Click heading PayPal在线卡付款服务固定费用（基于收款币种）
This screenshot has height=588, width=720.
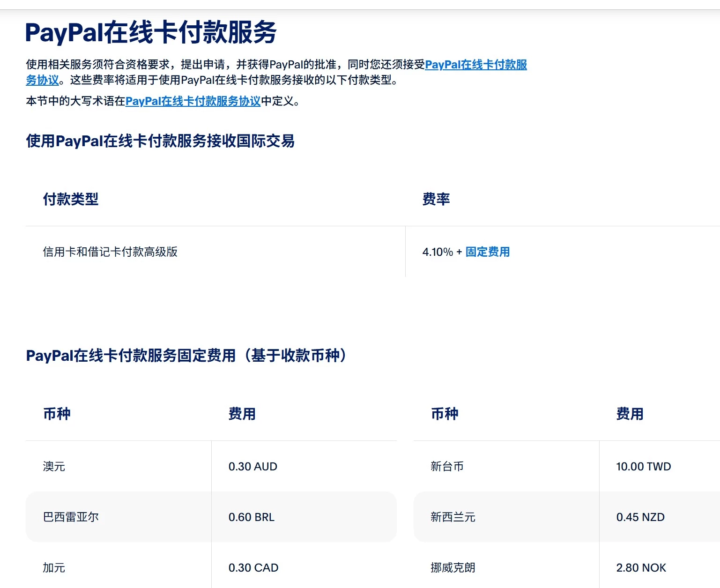pos(188,356)
